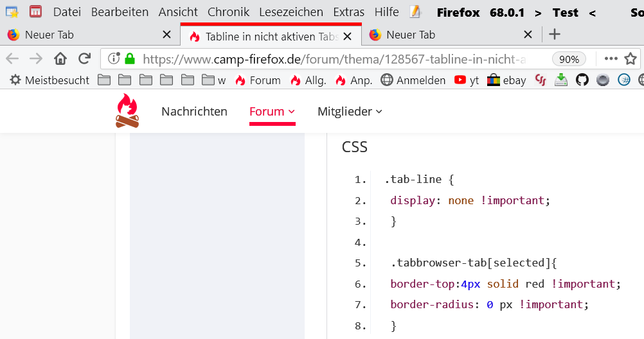Image resolution: width=644 pixels, height=339 pixels.
Task: Close the first Neuer Tab
Action: 166,35
